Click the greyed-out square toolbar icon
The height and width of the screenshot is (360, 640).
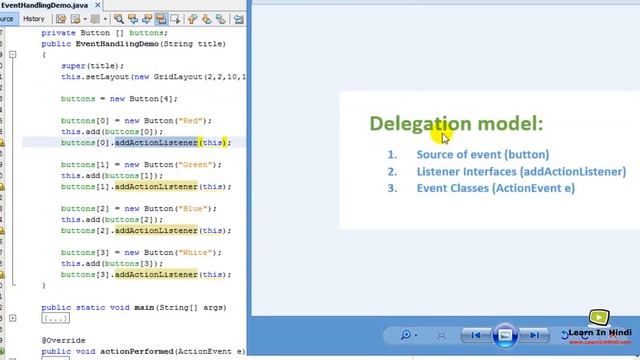(95, 19)
